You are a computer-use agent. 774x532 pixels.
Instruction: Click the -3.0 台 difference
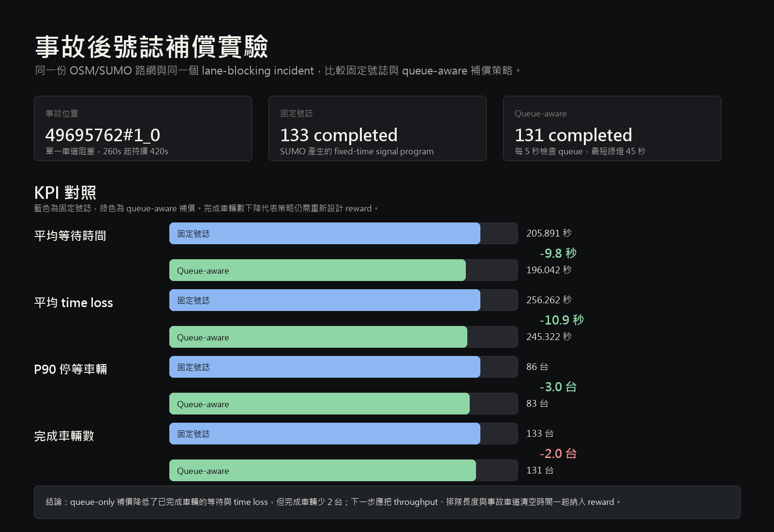click(558, 386)
